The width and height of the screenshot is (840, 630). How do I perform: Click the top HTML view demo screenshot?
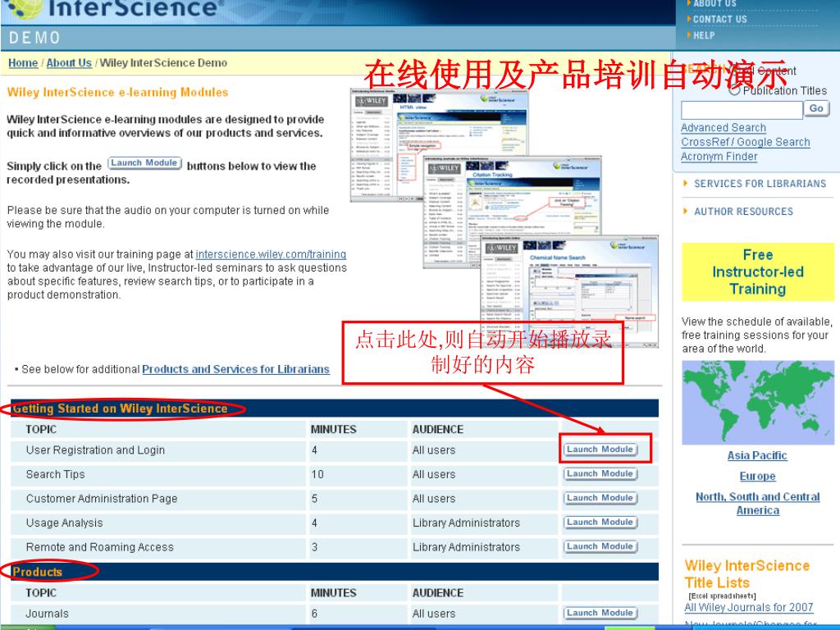[x=439, y=146]
